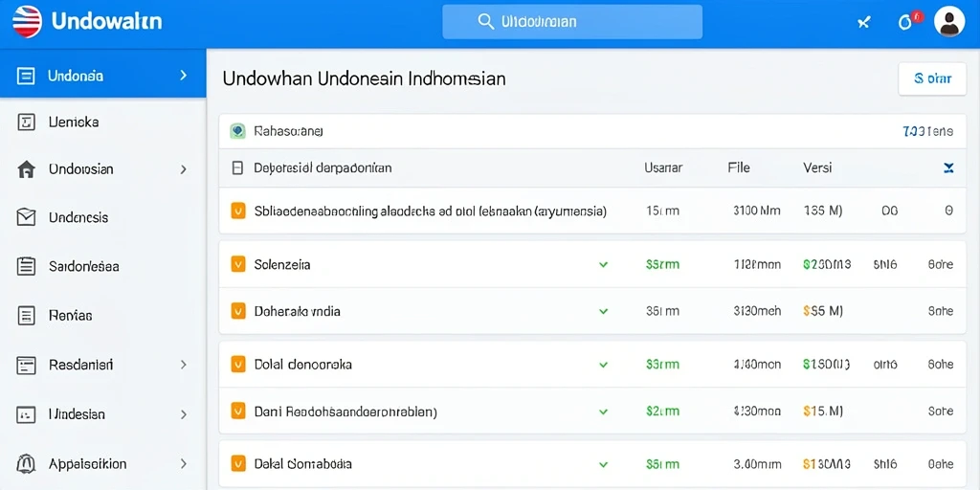Sort by the Versi column header

pyautogui.click(x=817, y=167)
